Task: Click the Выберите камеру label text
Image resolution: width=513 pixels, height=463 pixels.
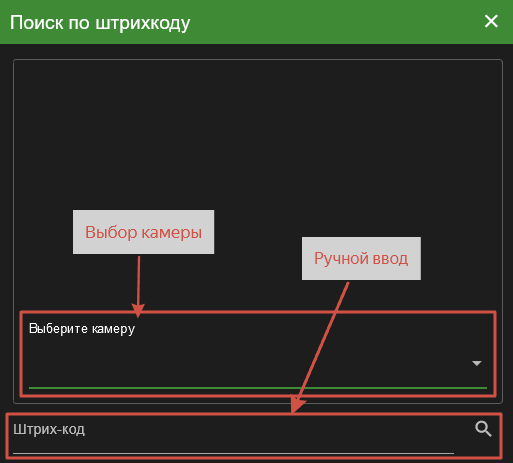Action: tap(82, 329)
